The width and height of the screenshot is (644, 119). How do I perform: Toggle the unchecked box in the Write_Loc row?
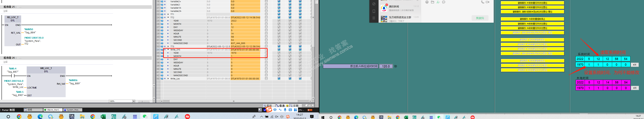[266, 79]
